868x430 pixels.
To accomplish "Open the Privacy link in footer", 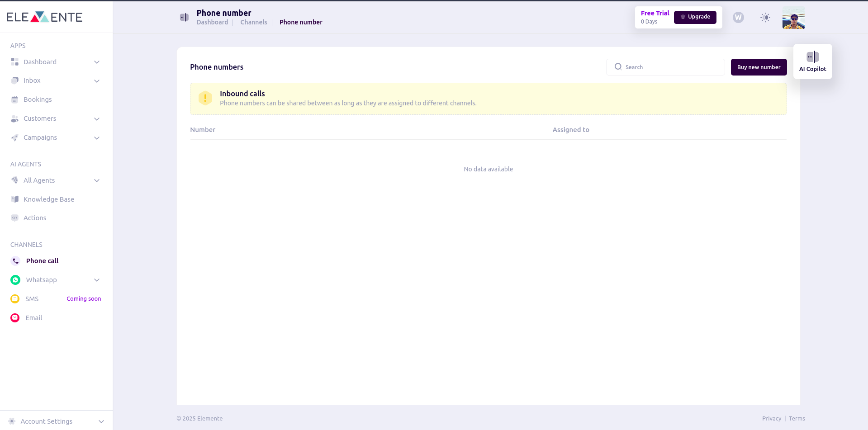I will 772,418.
